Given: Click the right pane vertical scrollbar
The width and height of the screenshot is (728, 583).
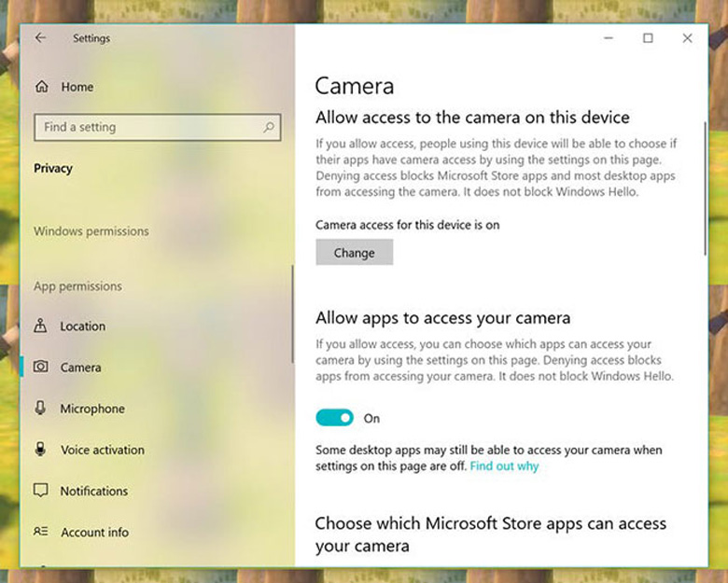Looking at the screenshot, I should [705, 187].
